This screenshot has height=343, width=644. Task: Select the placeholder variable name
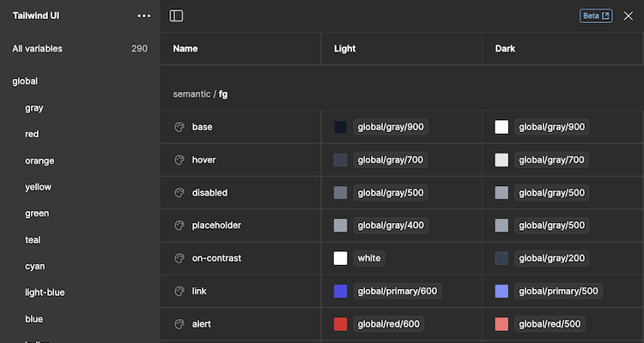pos(216,226)
